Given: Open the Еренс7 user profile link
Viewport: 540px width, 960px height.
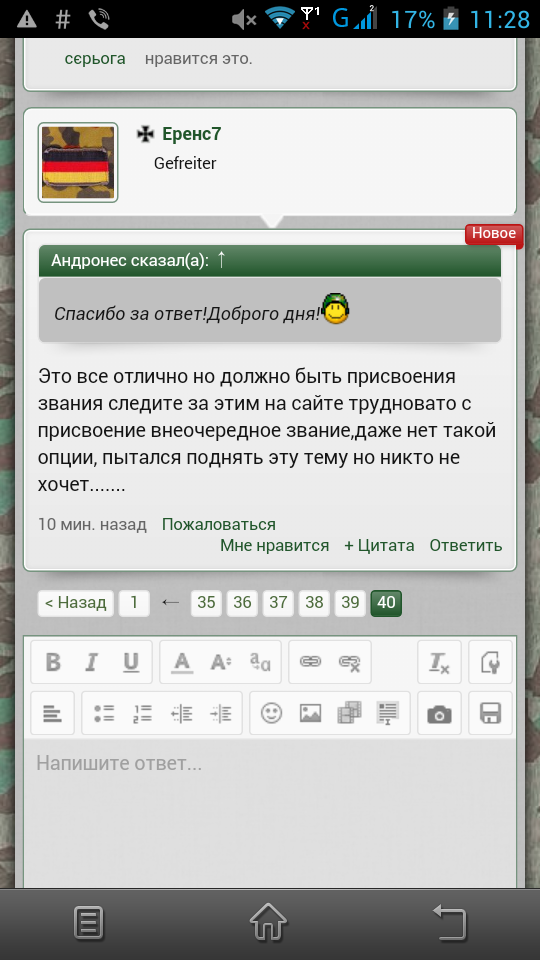Looking at the screenshot, I should [192, 134].
